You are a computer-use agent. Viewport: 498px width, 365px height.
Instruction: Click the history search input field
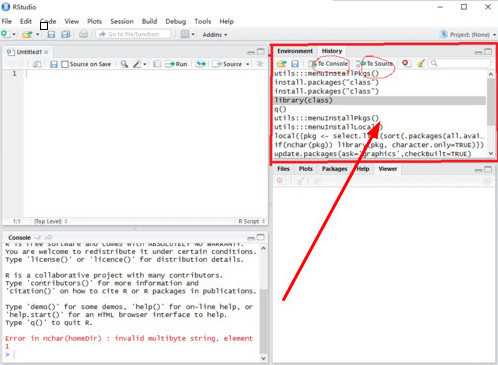click(460, 63)
